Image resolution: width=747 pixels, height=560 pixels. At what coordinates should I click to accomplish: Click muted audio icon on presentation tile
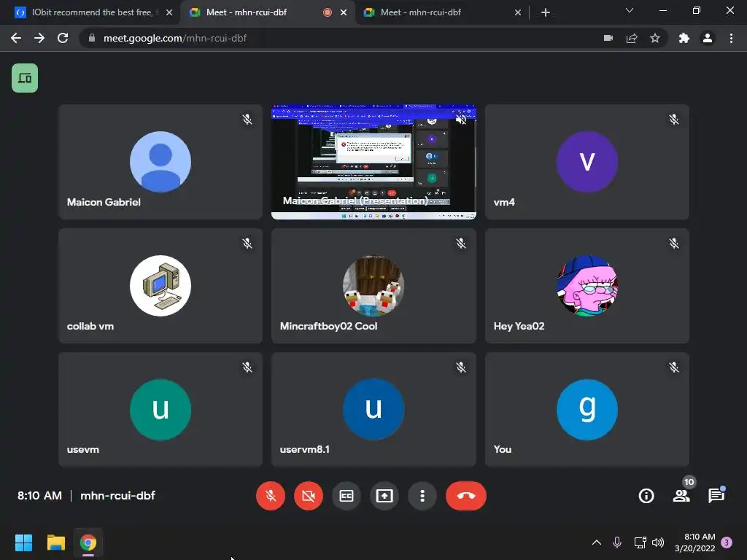461,119
